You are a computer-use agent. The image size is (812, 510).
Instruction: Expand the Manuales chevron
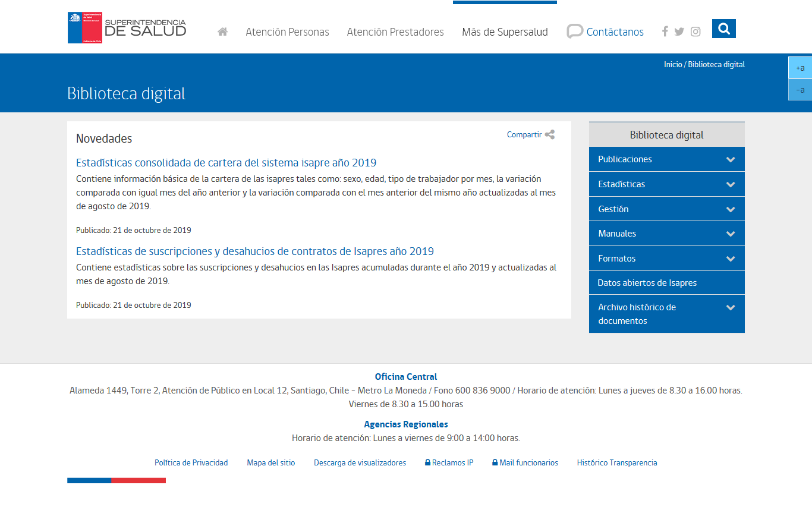click(731, 234)
